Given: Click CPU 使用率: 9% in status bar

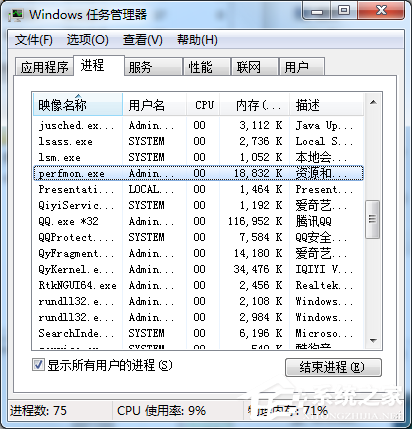Looking at the screenshot, I should (x=161, y=411).
